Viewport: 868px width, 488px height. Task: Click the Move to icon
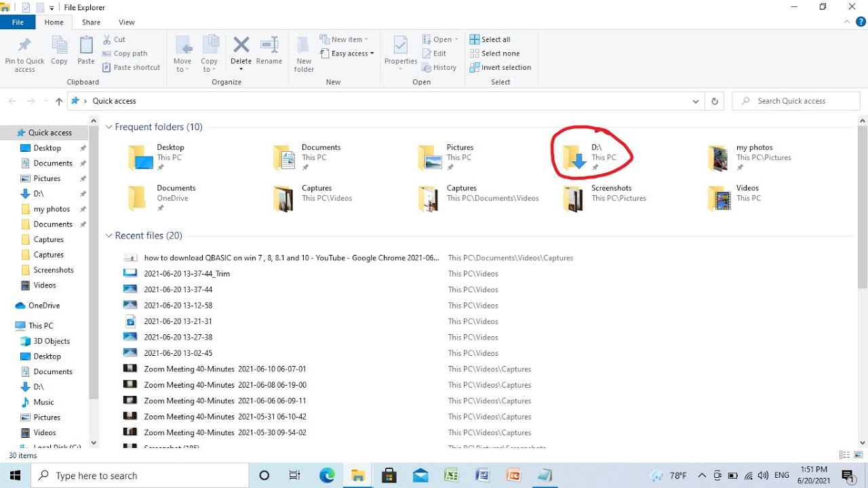click(183, 45)
